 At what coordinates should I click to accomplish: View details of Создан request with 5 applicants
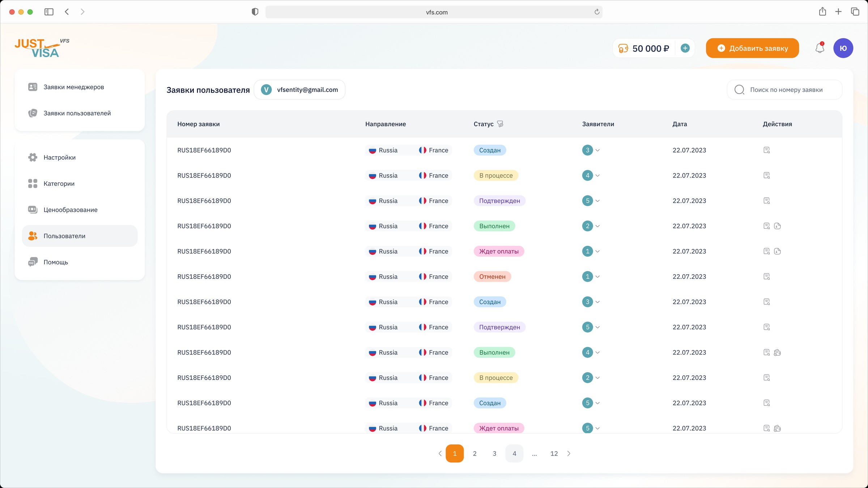point(766,403)
